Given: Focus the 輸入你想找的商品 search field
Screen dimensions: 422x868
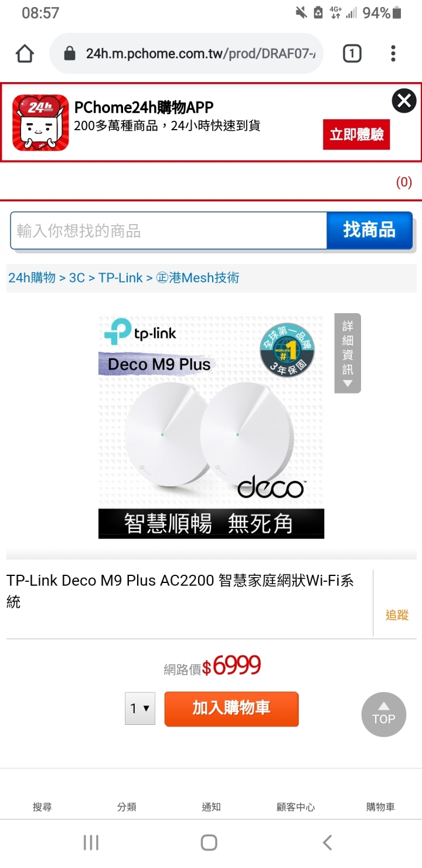Looking at the screenshot, I should tap(168, 230).
